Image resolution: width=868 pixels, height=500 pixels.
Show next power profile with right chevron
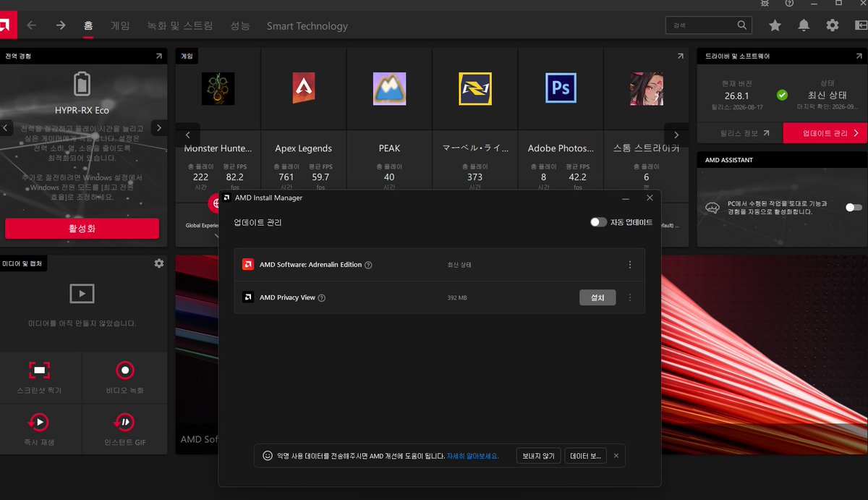tap(159, 128)
